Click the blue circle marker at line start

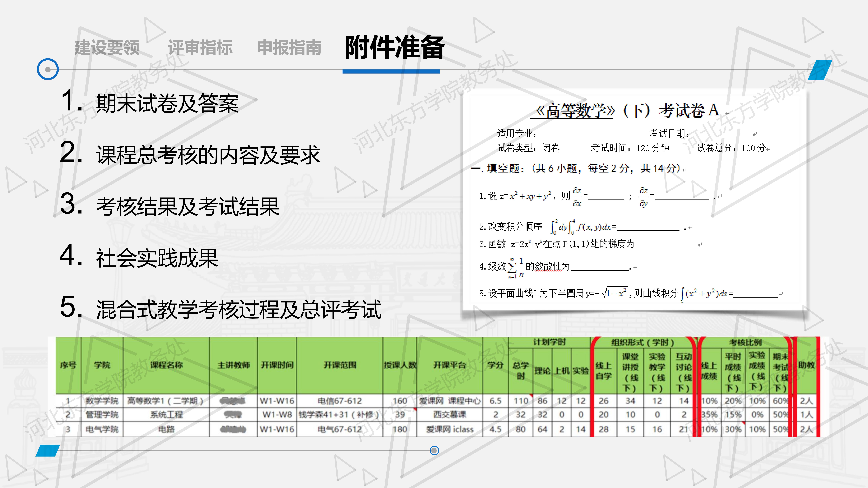tap(48, 69)
